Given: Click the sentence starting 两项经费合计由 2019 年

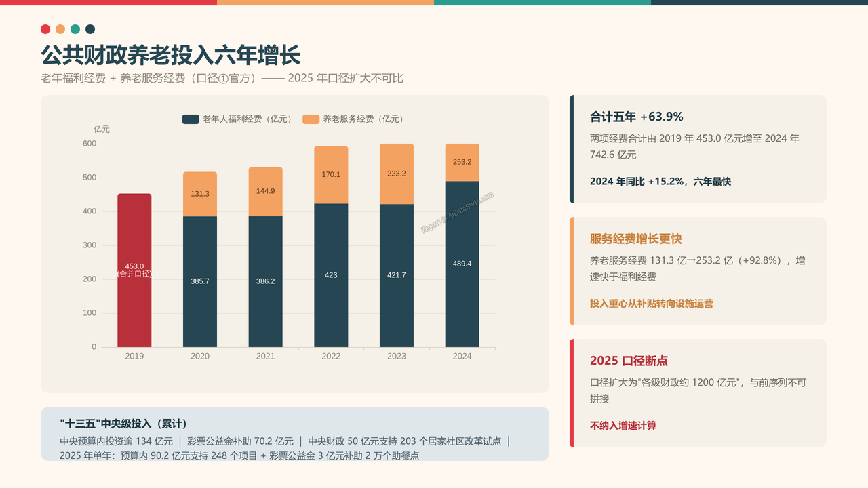Looking at the screenshot, I should [x=695, y=146].
